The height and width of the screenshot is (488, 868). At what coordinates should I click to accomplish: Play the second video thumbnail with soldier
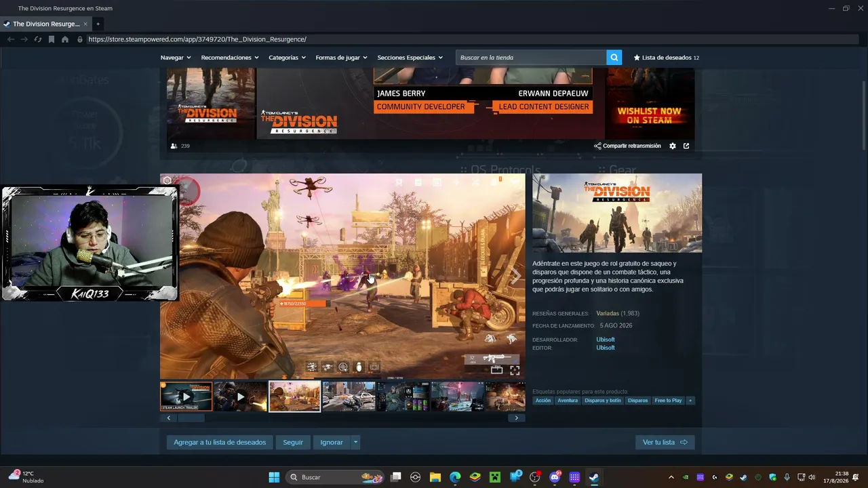coord(240,396)
